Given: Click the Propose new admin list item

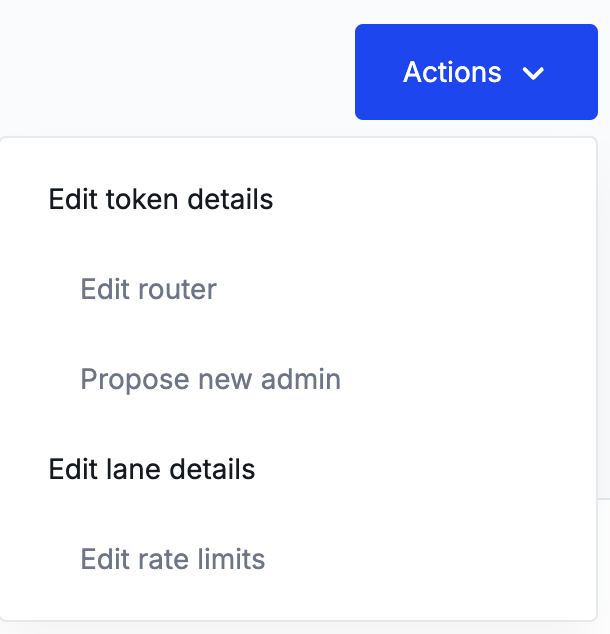Looking at the screenshot, I should (x=210, y=380).
